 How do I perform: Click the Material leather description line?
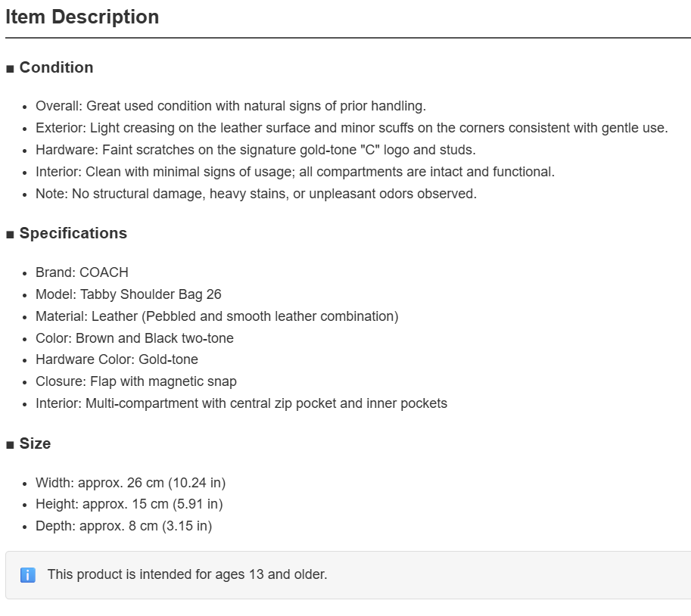(x=216, y=316)
